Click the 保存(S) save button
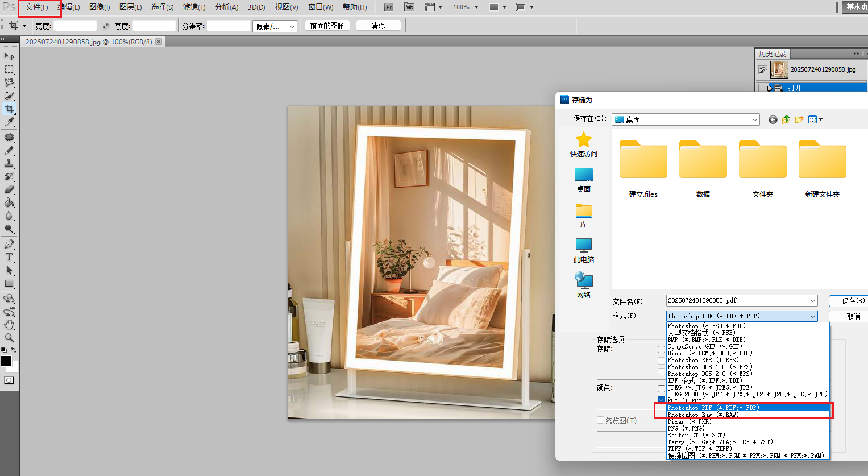 pos(852,301)
